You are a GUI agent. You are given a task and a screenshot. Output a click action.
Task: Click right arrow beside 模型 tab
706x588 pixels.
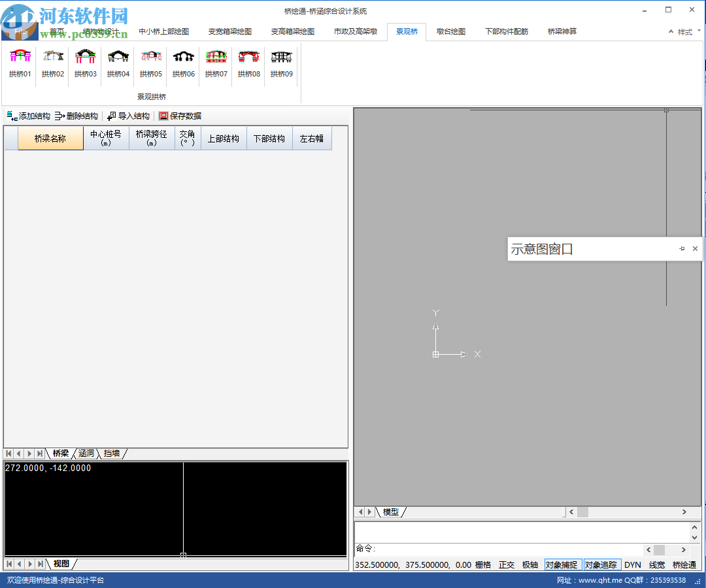pos(369,512)
